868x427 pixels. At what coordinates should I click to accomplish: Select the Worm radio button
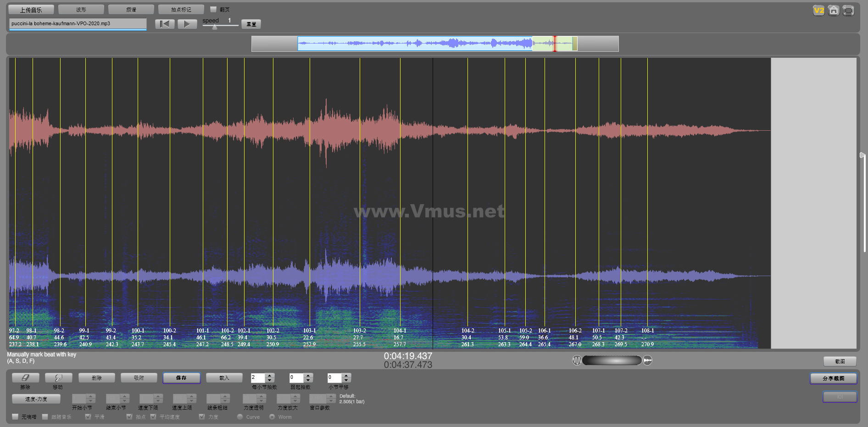tap(272, 417)
